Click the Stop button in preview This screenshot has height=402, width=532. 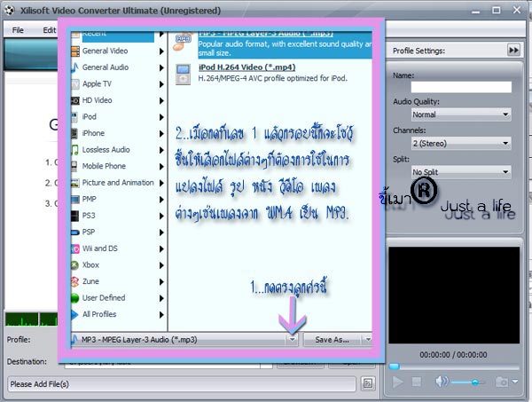click(x=417, y=382)
